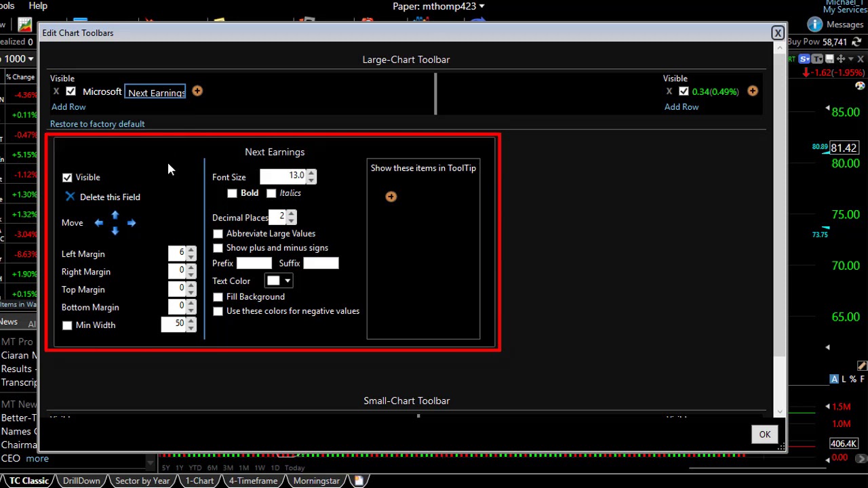Enable the Min Width checkbox
This screenshot has width=868, height=488.
tap(67, 326)
